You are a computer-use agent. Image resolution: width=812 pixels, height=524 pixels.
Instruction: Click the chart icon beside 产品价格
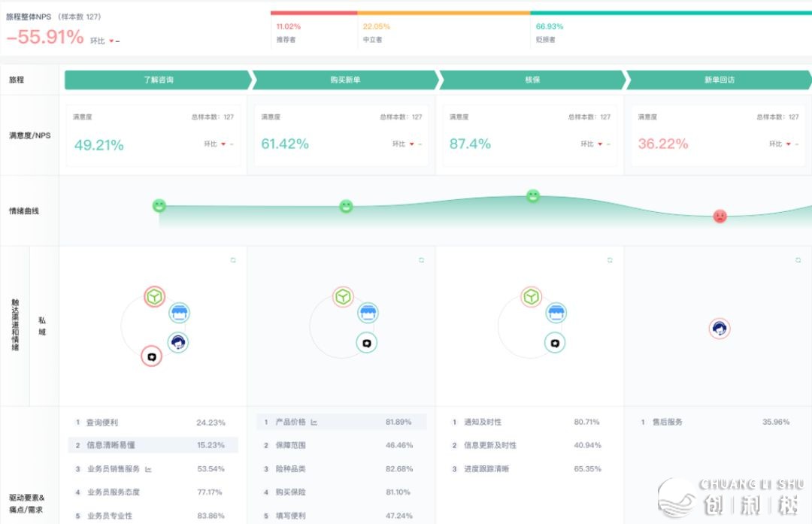[x=314, y=423]
